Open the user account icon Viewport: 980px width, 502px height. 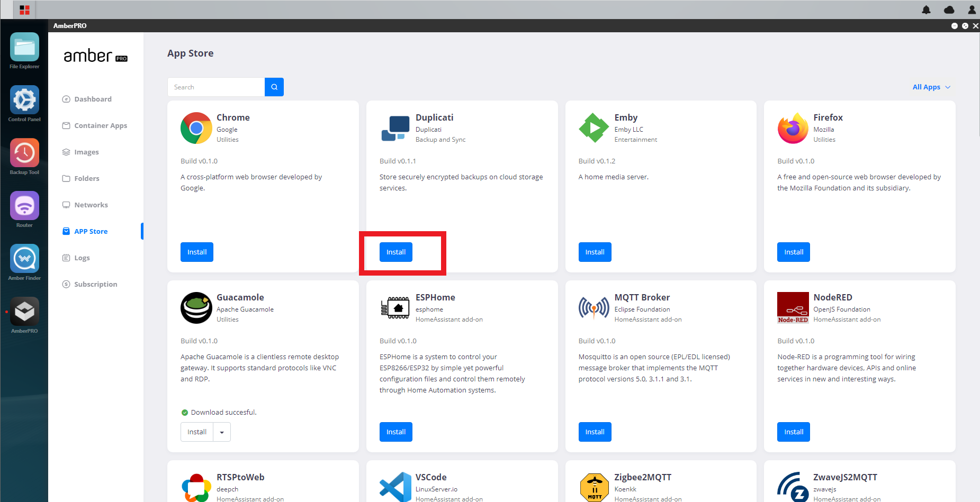(972, 10)
